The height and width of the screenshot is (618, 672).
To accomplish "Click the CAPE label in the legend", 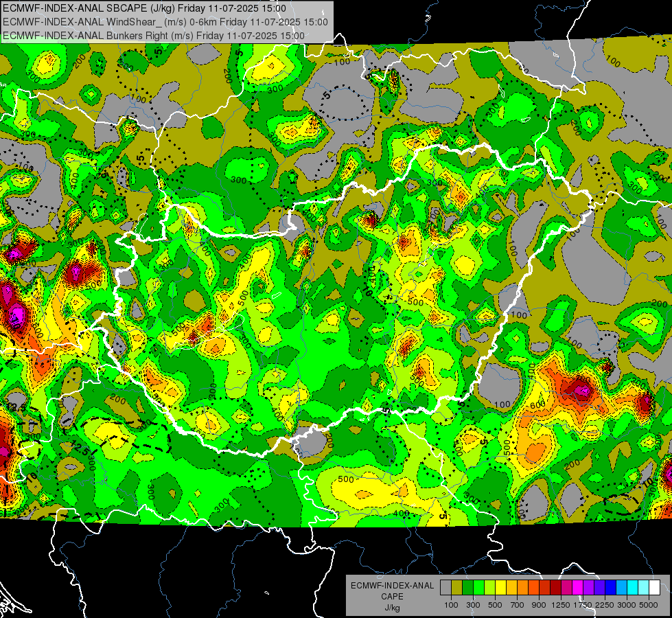I will (x=392, y=597).
